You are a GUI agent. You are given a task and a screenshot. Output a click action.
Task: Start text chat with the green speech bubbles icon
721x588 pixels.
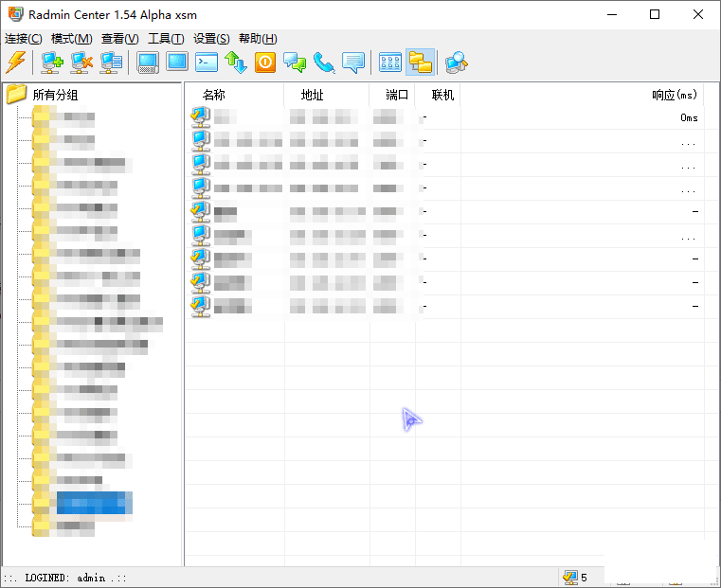[x=295, y=62]
